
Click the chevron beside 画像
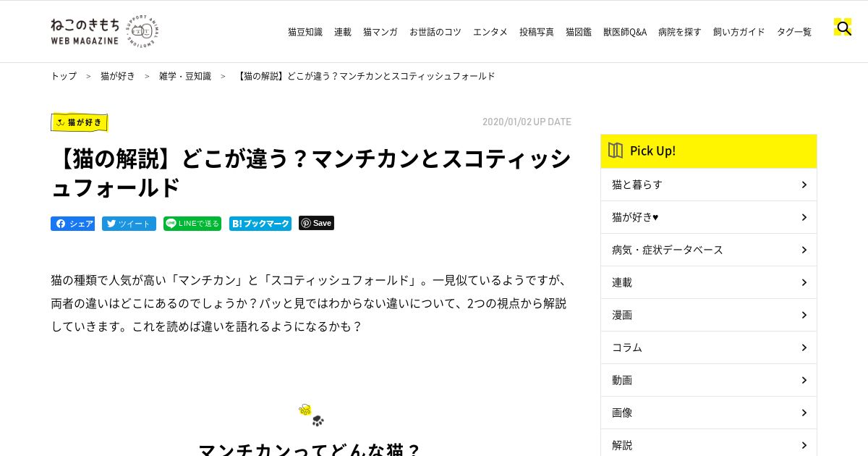[x=804, y=413]
